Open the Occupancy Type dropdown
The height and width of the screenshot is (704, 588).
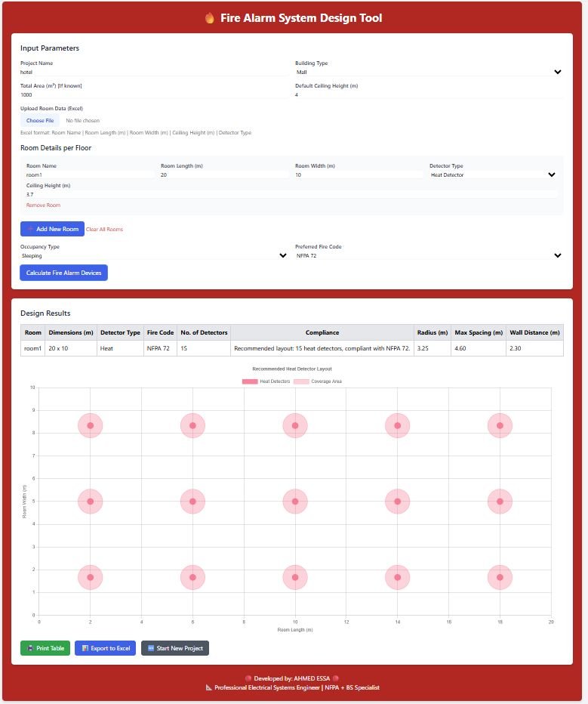[154, 256]
